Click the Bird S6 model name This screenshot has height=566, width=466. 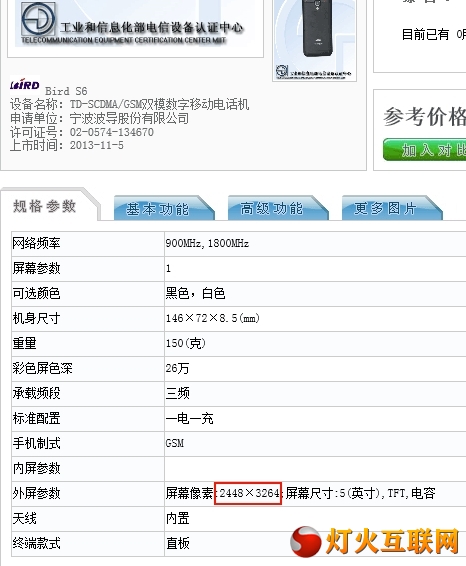pyautogui.click(x=66, y=91)
